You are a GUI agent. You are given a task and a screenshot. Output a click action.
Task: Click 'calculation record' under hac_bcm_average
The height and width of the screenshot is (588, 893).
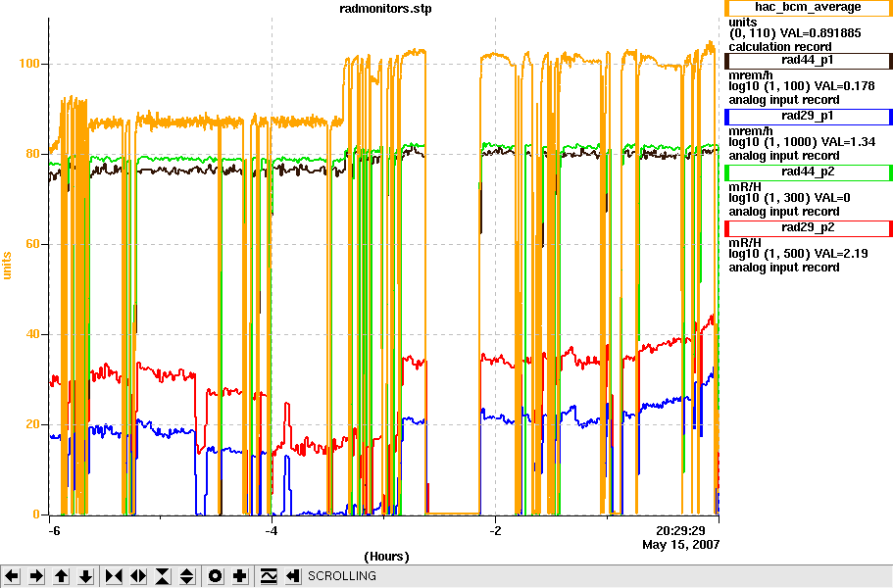(780, 47)
